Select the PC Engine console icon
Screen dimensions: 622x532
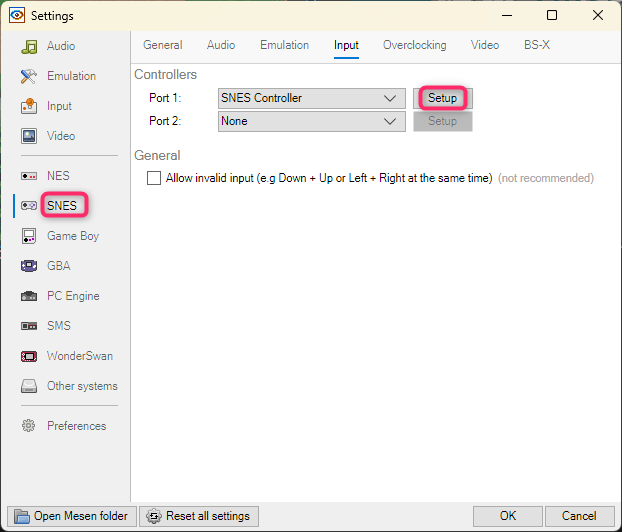(29, 296)
